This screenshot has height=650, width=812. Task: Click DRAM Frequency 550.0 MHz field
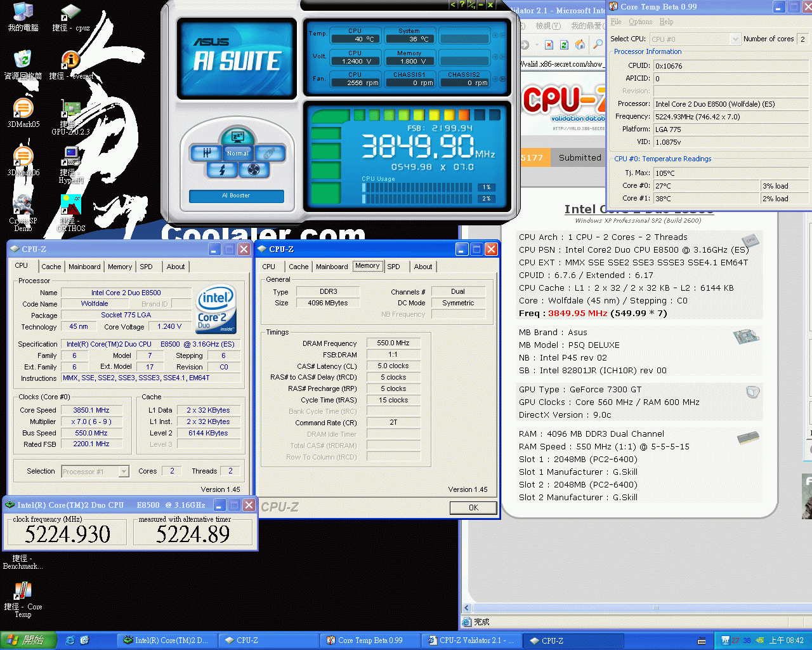[393, 343]
